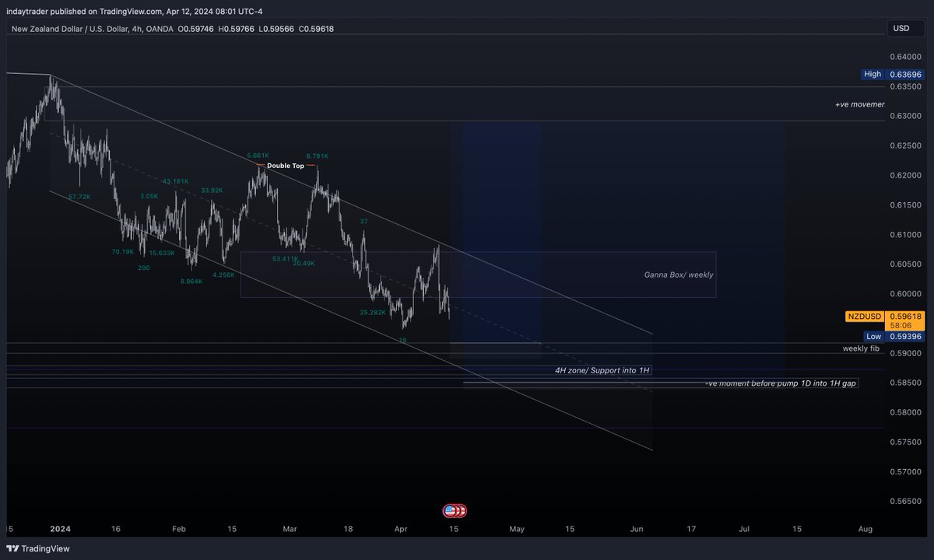Click the 0.57500 price axis level
This screenshot has height=560, width=934.
click(904, 442)
